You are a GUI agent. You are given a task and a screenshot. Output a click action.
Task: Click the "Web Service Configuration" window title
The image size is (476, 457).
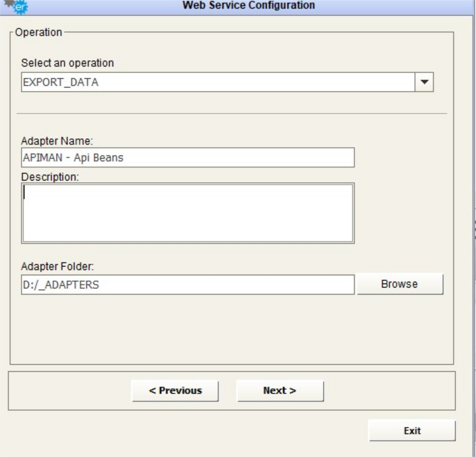click(x=249, y=5)
